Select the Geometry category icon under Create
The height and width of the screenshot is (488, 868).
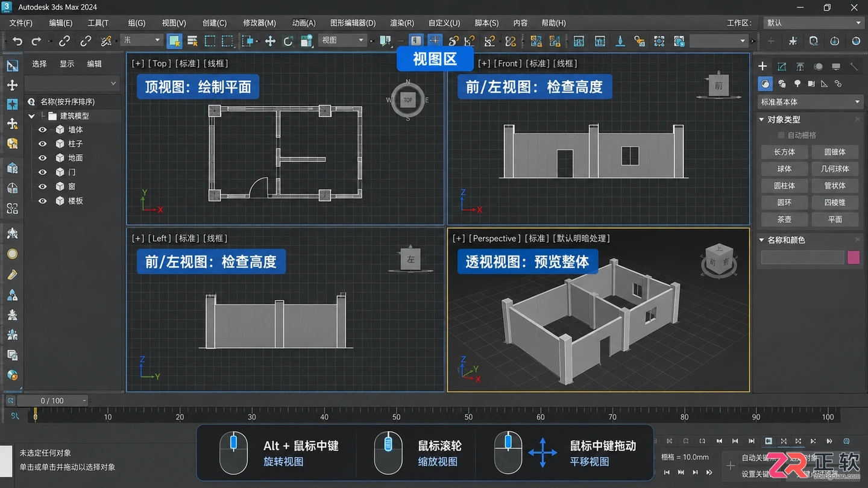(x=766, y=84)
